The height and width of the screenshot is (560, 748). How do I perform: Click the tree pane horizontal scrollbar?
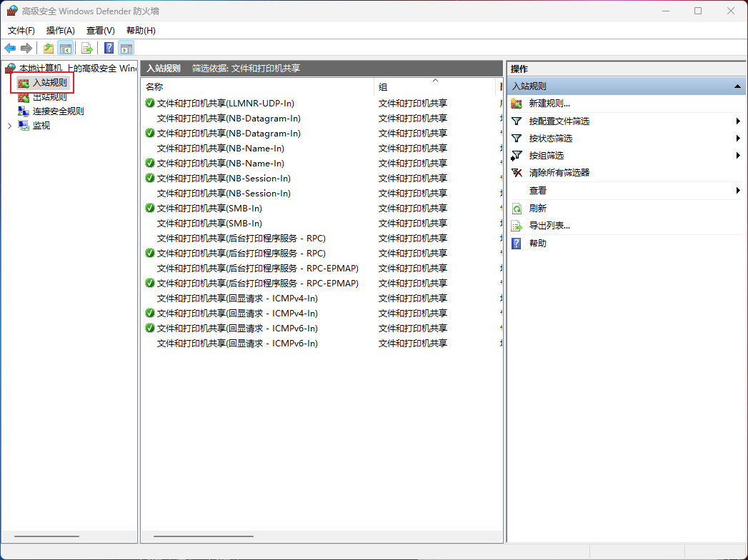pyautogui.click(x=46, y=536)
